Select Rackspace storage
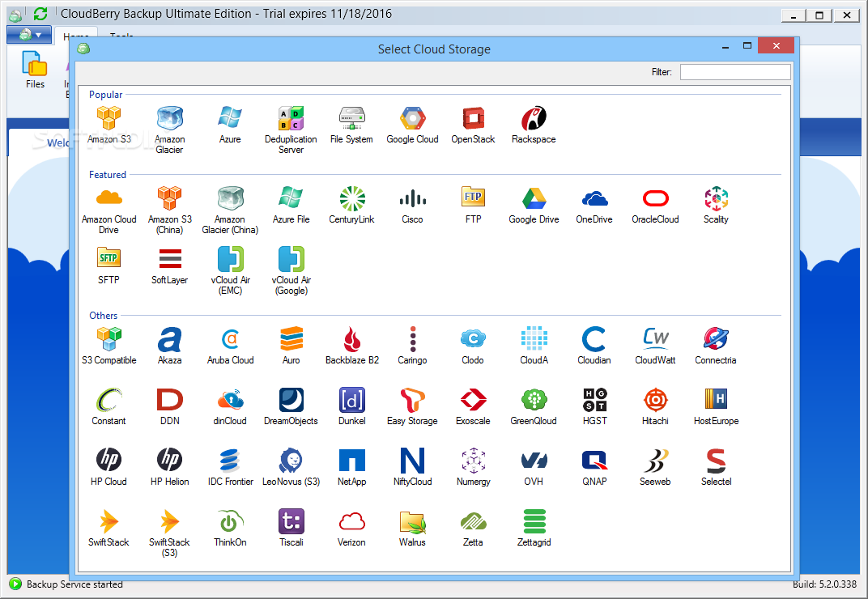The height and width of the screenshot is (599, 868). point(534,125)
